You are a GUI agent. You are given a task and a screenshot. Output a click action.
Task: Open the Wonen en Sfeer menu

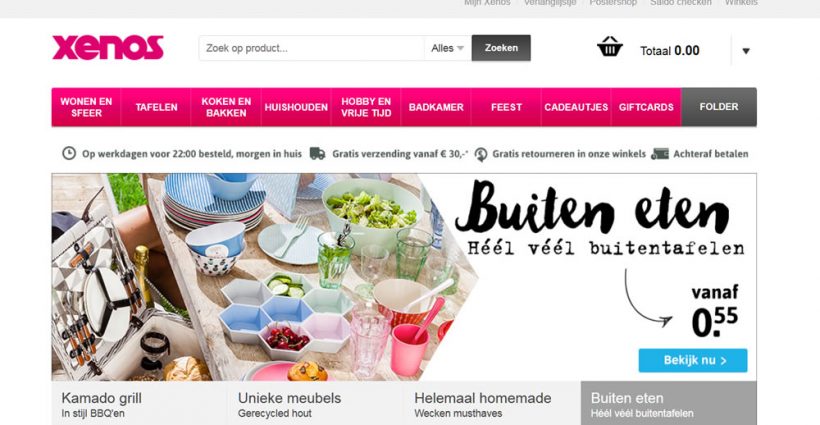tap(86, 107)
